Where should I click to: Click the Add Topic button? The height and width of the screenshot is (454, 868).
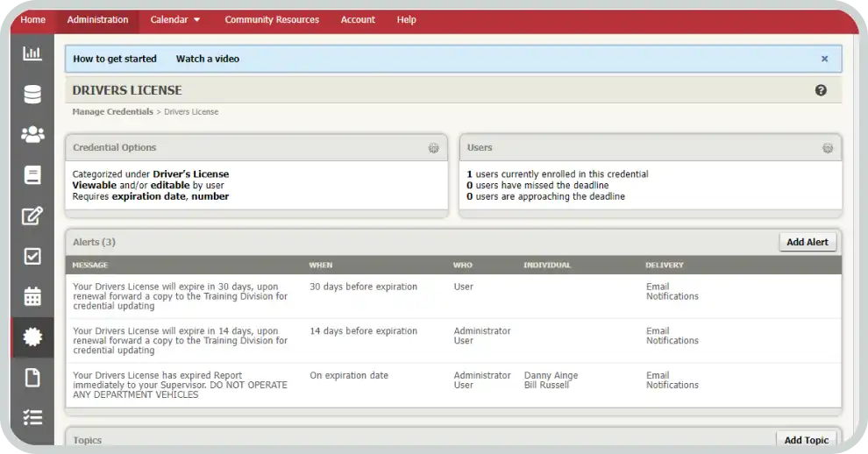coord(806,440)
